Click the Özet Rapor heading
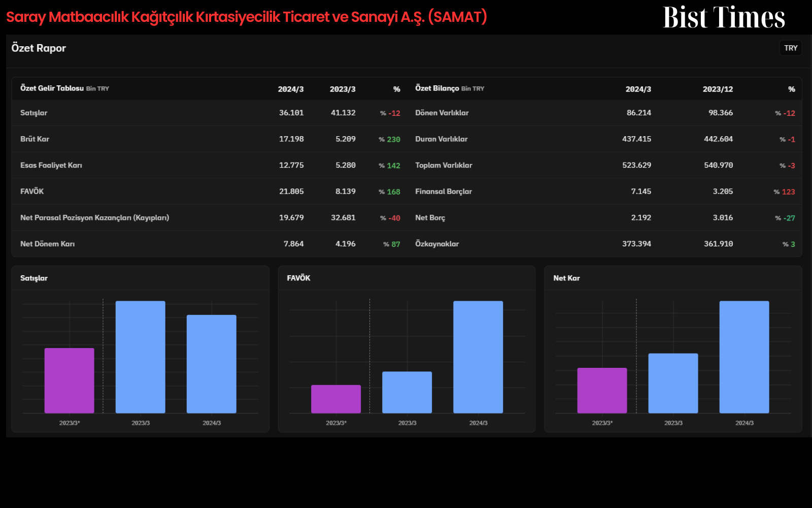This screenshot has height=508, width=812. pos(39,48)
